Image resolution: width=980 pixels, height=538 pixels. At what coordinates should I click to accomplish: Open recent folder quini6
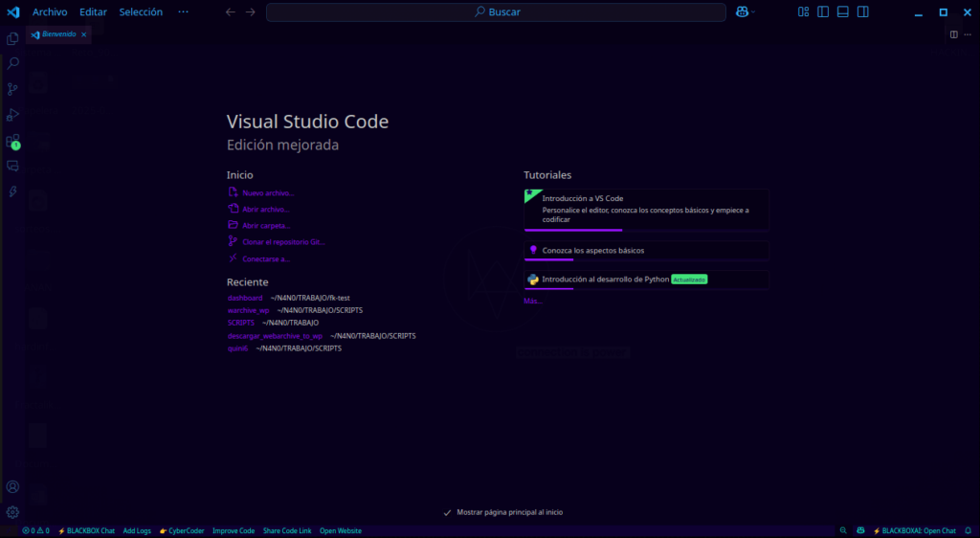click(x=237, y=348)
